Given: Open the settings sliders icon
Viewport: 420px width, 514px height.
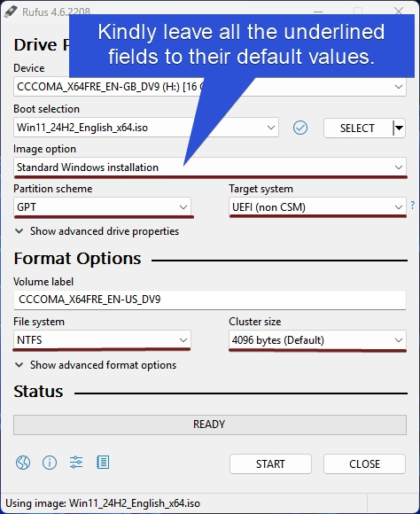Looking at the screenshot, I should [76, 463].
